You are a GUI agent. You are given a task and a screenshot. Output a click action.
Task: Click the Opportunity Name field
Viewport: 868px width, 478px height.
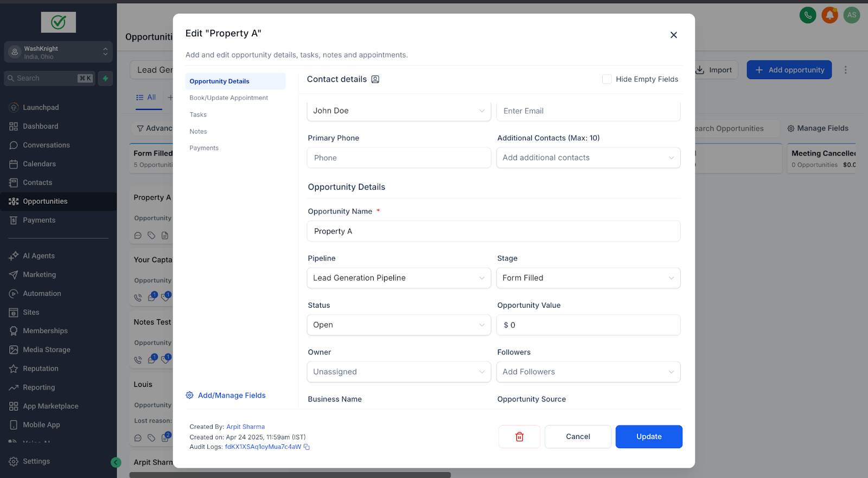494,231
